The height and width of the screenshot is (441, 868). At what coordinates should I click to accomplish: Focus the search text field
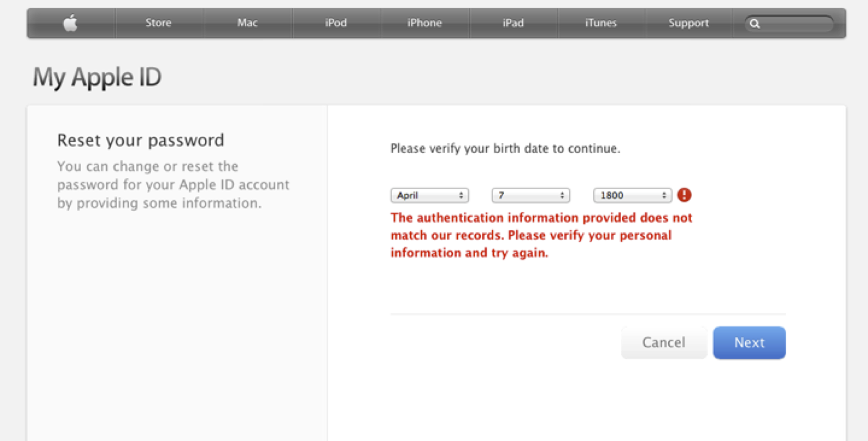click(x=796, y=24)
